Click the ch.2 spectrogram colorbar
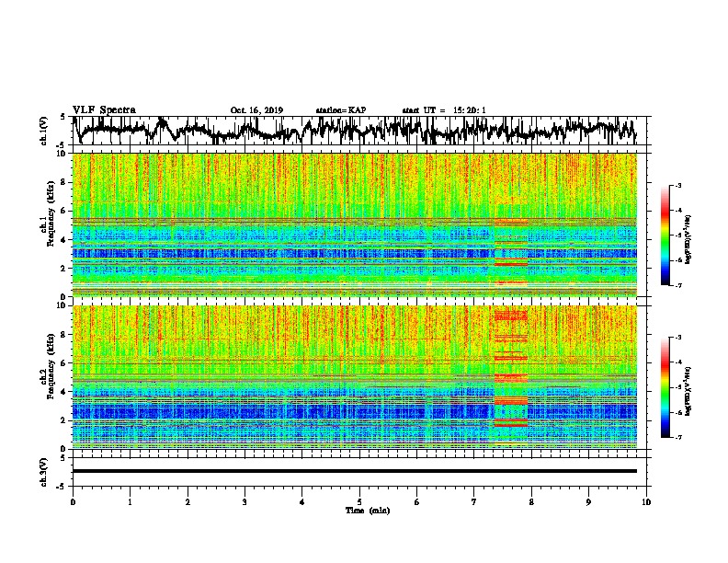728x563 pixels. pyautogui.click(x=665, y=387)
